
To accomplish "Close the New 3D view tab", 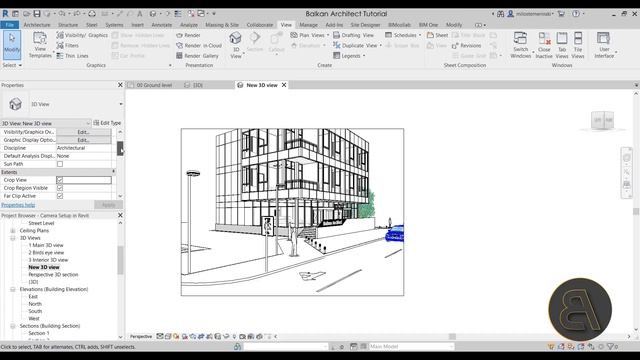I will point(284,85).
